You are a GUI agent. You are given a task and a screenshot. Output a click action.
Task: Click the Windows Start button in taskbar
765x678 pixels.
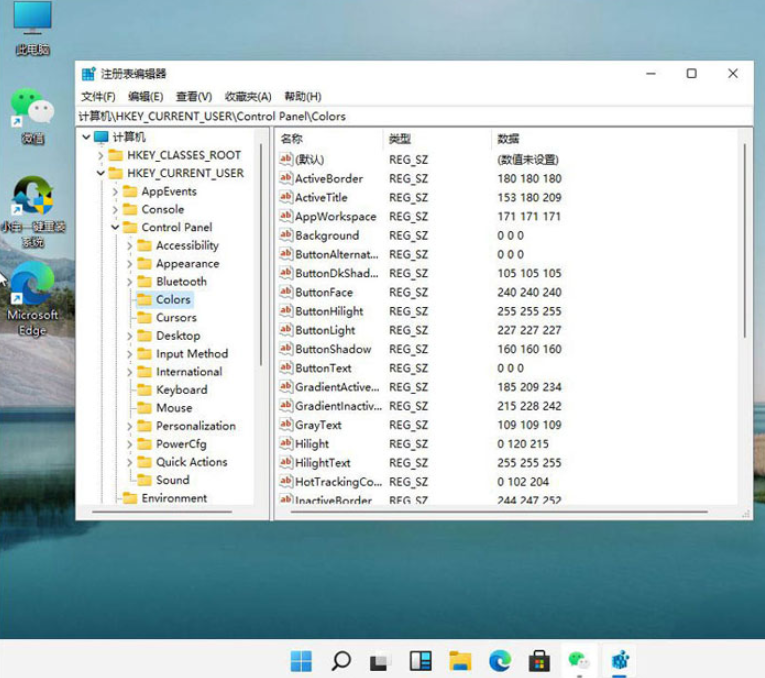tap(301, 660)
